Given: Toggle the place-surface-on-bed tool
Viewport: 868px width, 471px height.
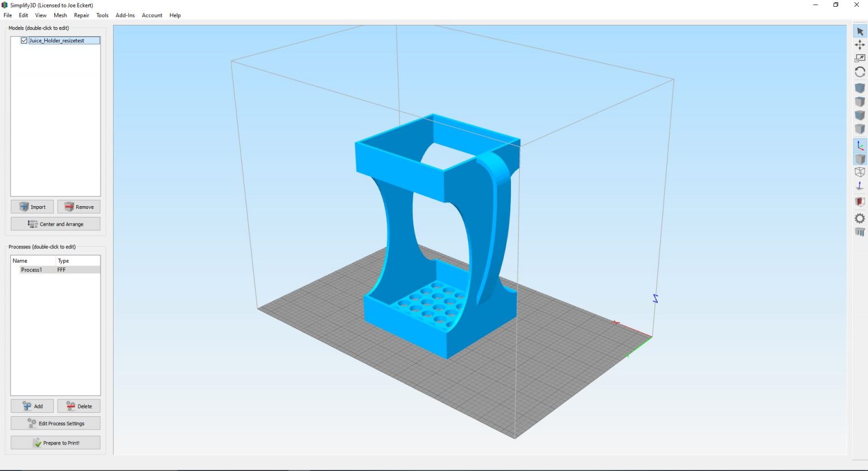Looking at the screenshot, I should pyautogui.click(x=860, y=185).
